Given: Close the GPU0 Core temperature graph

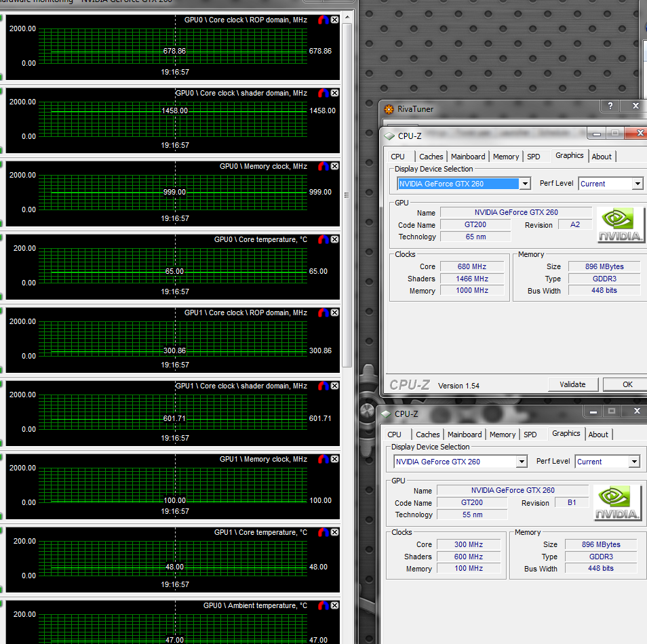Looking at the screenshot, I should (x=334, y=239).
